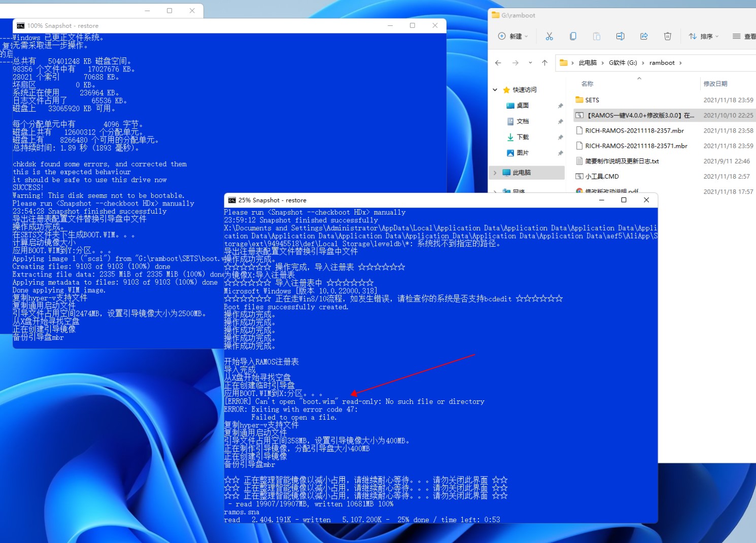Screen dimensions: 756x543
Task: Go forward with the Explorer forward arrow
Action: pyautogui.click(x=516, y=63)
